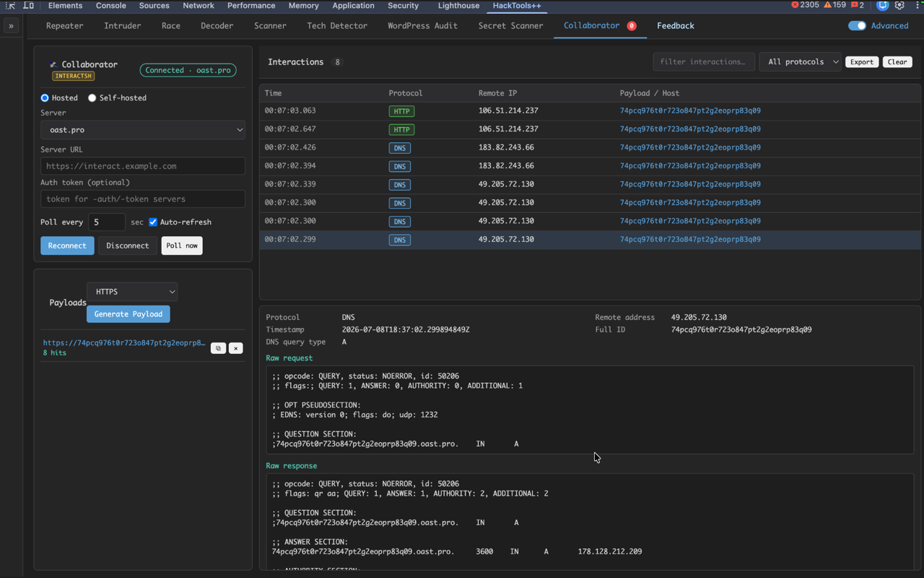Click DNS badge in 00:07:02.394 row

point(399,166)
